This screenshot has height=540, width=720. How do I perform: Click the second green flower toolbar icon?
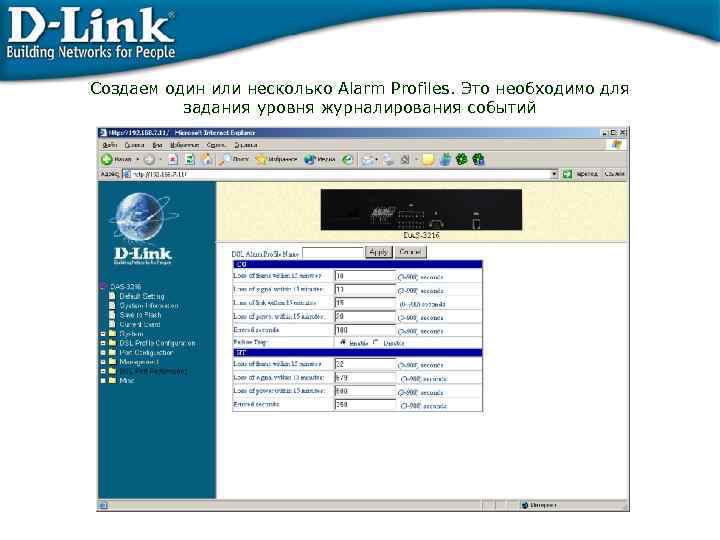(x=478, y=159)
